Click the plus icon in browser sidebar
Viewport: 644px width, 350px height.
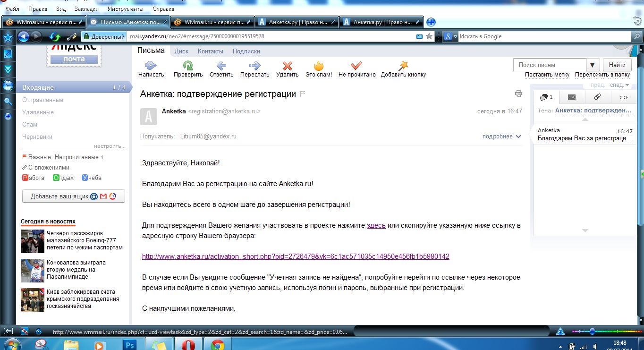coord(8,116)
